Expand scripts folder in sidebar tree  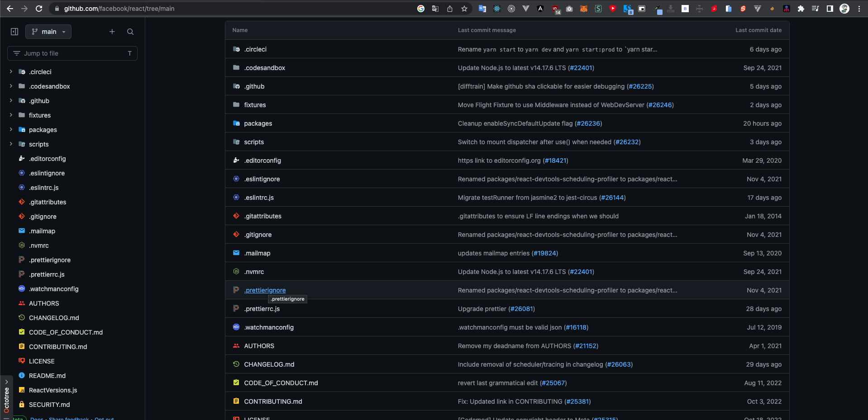[x=11, y=144]
